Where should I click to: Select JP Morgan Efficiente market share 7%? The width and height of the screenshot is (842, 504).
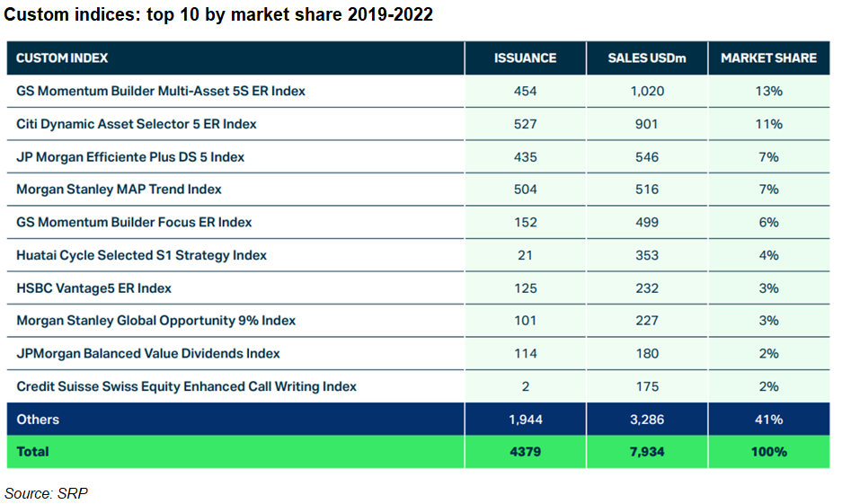click(x=768, y=156)
